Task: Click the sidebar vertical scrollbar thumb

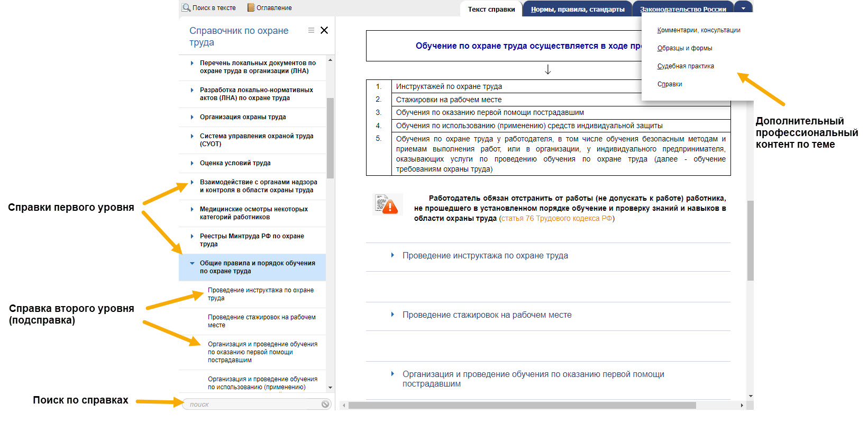Action: [330, 138]
